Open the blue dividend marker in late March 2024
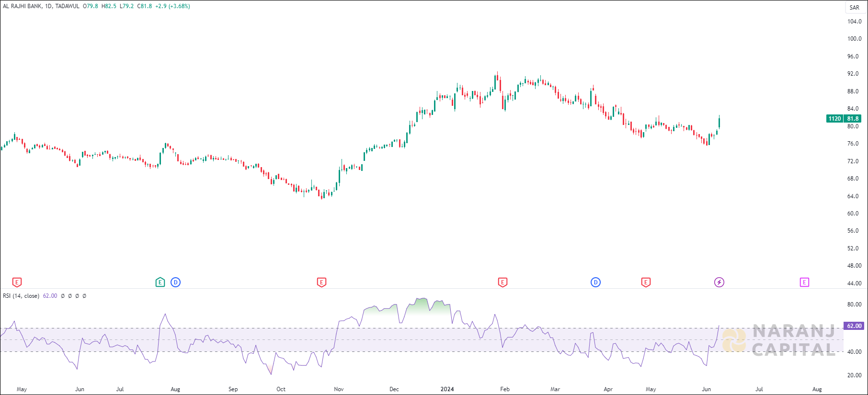This screenshot has width=868, height=395. [x=595, y=282]
